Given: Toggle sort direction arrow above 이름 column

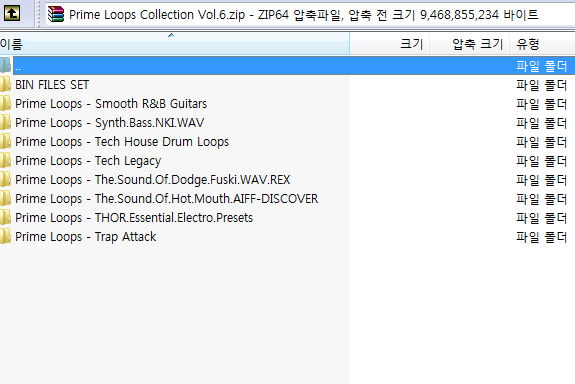Looking at the screenshot, I should click(171, 35).
